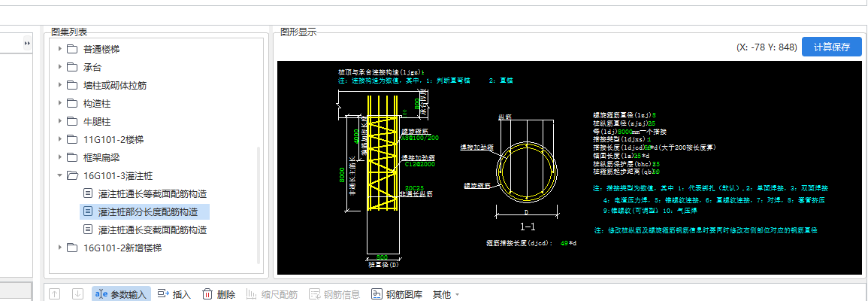The width and height of the screenshot is (868, 301).
Task: Open the 钢筋图库 rebar library
Action: click(397, 294)
